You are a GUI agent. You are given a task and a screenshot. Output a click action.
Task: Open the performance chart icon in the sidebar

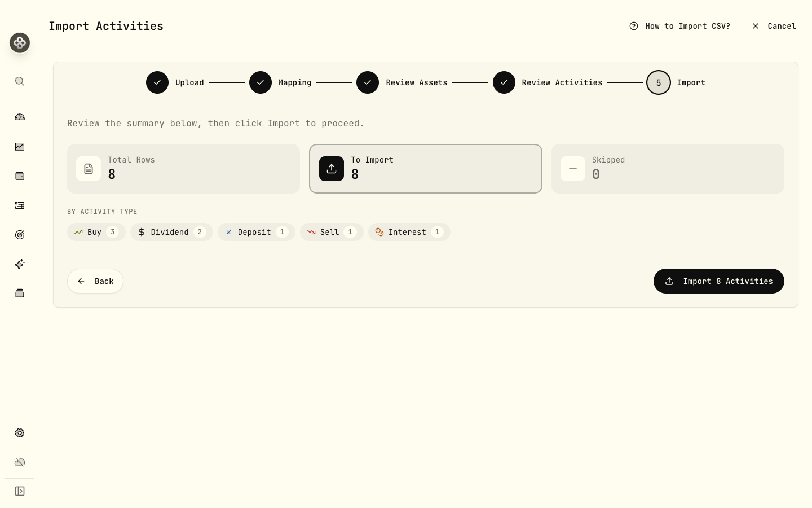[20, 147]
